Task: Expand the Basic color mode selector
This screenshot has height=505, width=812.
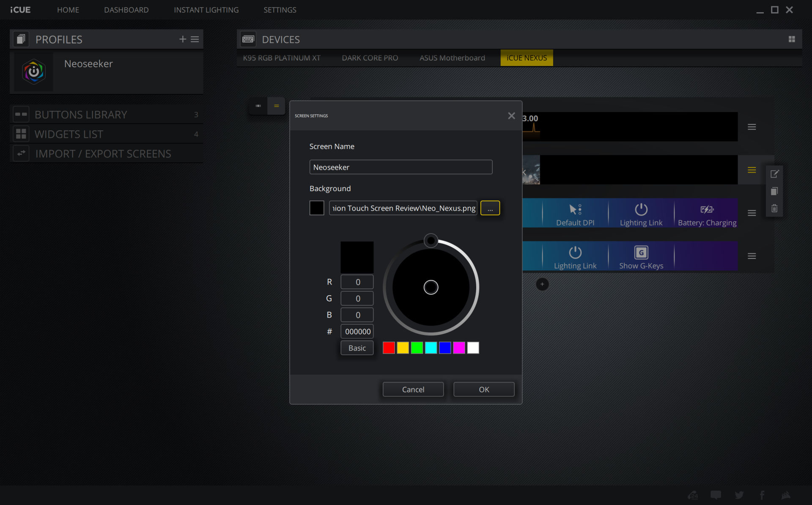Action: click(357, 348)
